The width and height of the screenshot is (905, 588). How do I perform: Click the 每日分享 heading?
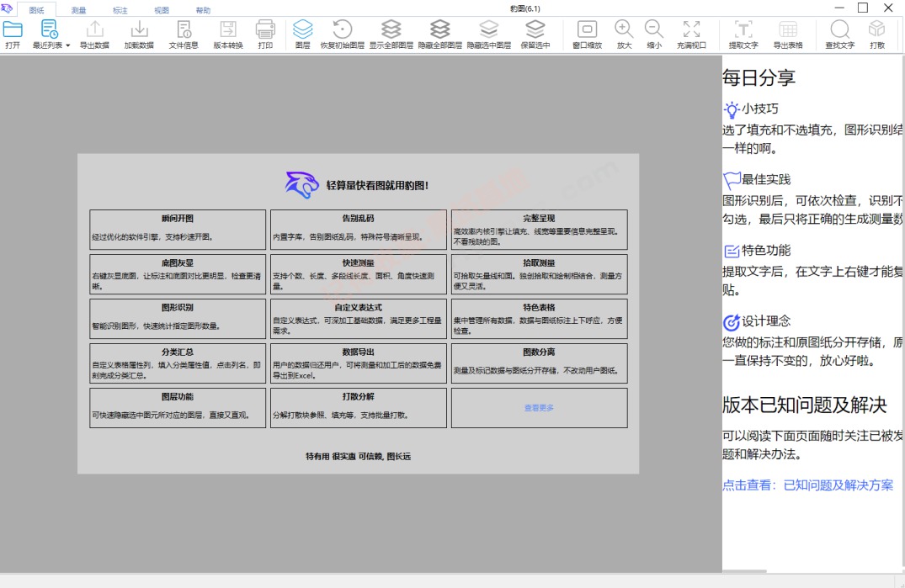759,77
